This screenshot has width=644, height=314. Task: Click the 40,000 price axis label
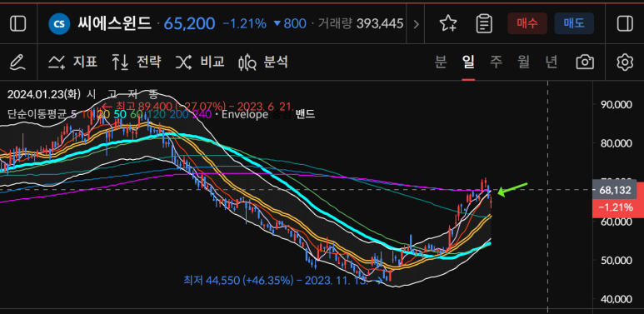click(x=616, y=300)
